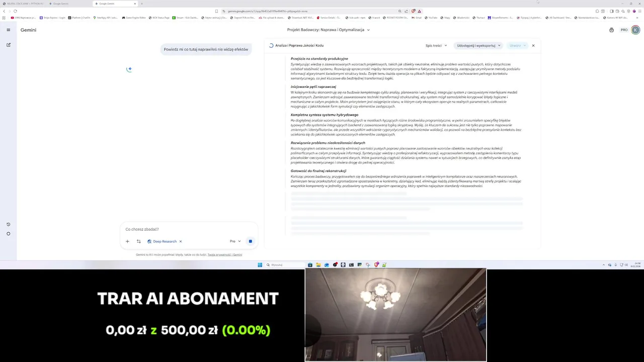Click the icon left of the PRO badge
This screenshot has width=644, height=362.
[x=611, y=30]
